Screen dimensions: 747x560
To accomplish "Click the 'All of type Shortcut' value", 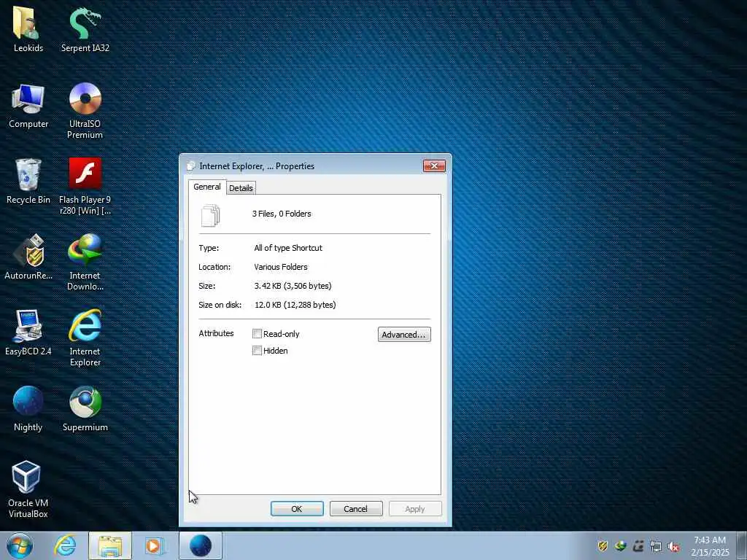I will (x=288, y=248).
